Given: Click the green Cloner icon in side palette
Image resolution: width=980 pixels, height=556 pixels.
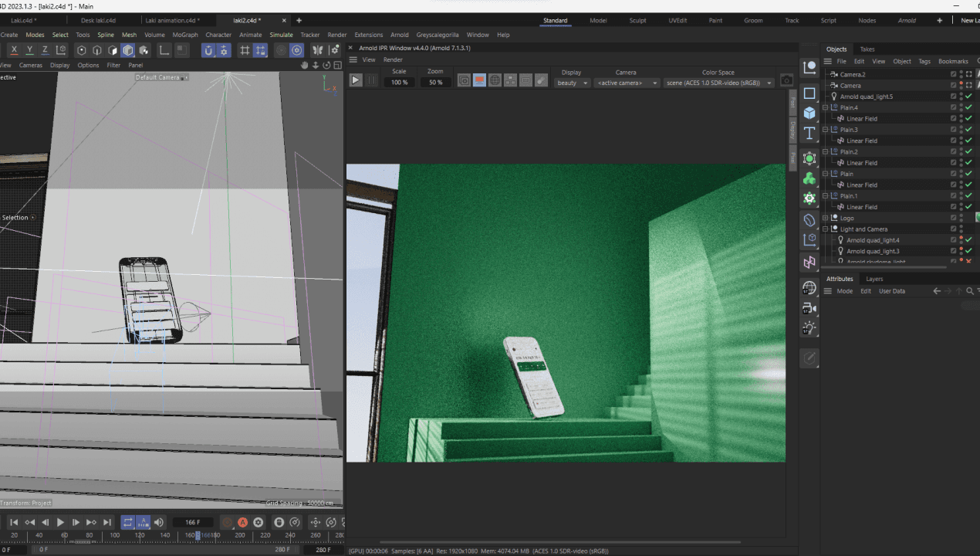Looking at the screenshot, I should coord(809,178).
